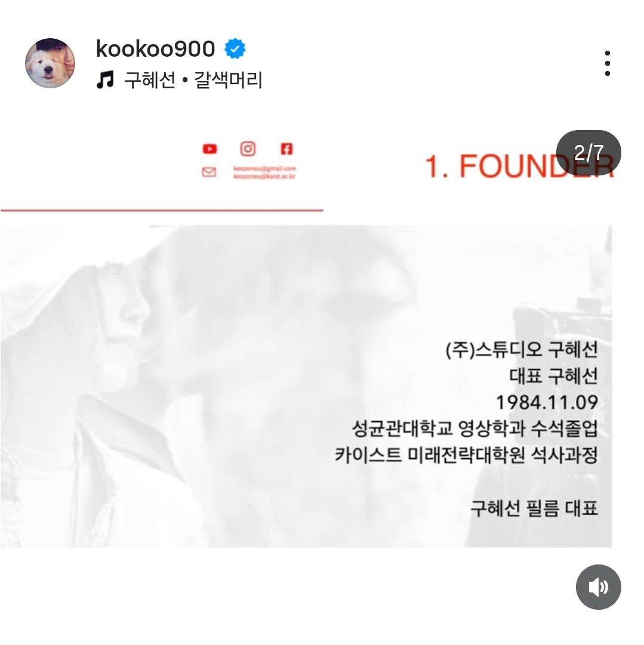Click the 1. FOUNDER heading
This screenshot has width=644, height=645.
[x=519, y=166]
